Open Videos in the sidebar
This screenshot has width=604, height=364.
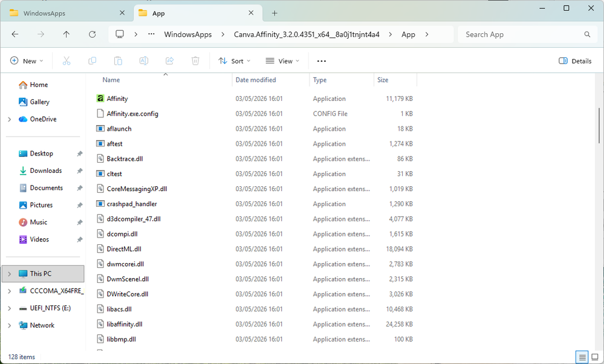pos(39,239)
